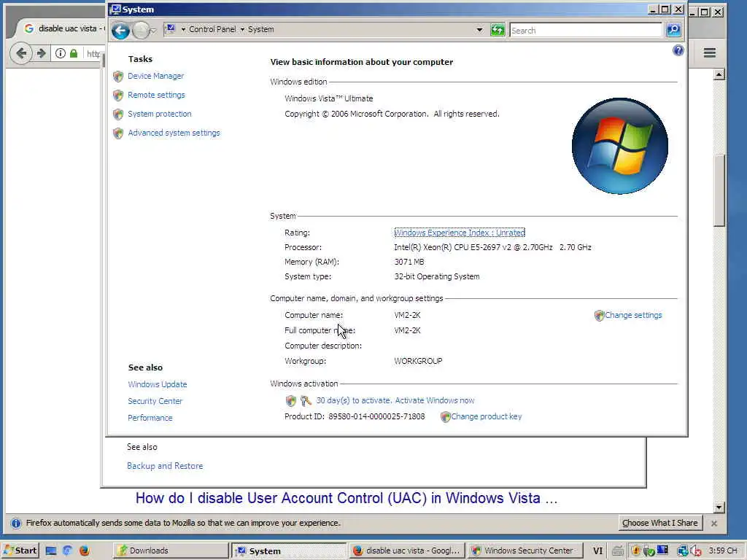Click Firefox forward button
747x560 pixels.
tap(42, 53)
